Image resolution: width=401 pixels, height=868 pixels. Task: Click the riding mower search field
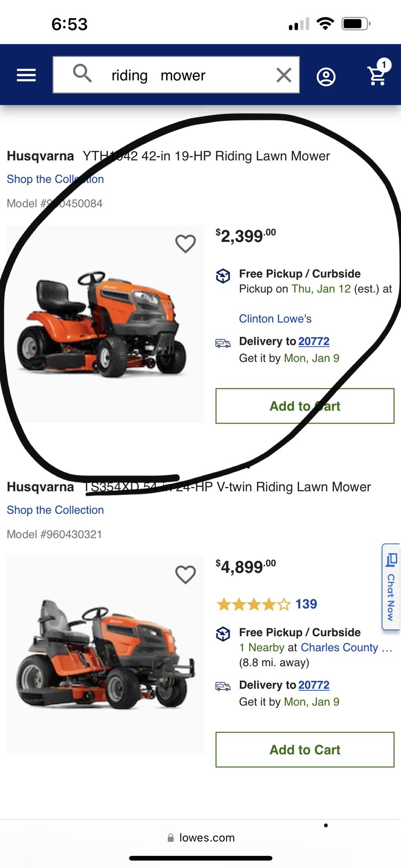176,75
